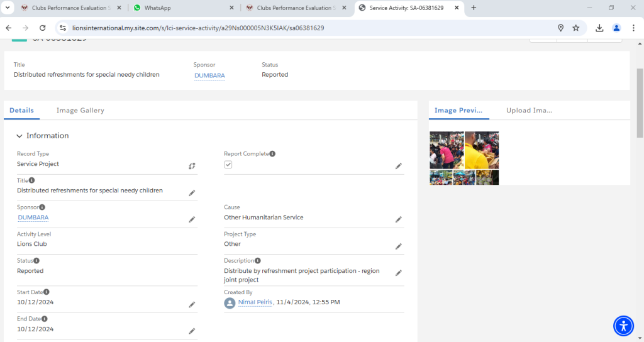Open the DUMBARA link in header
Image resolution: width=644 pixels, height=342 pixels.
pos(209,75)
